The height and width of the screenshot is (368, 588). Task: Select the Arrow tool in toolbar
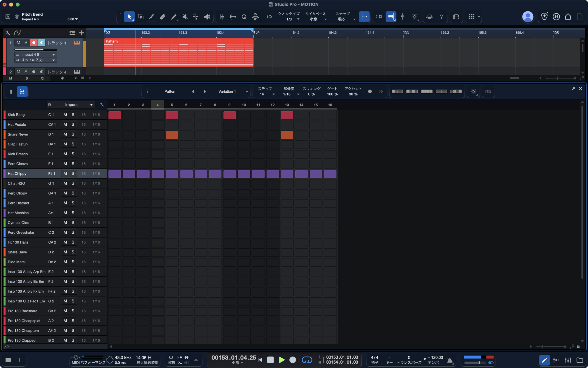click(129, 17)
